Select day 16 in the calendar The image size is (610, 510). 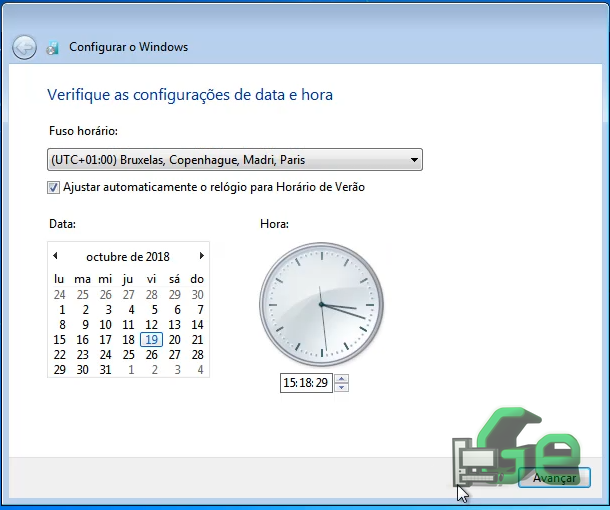click(x=82, y=340)
